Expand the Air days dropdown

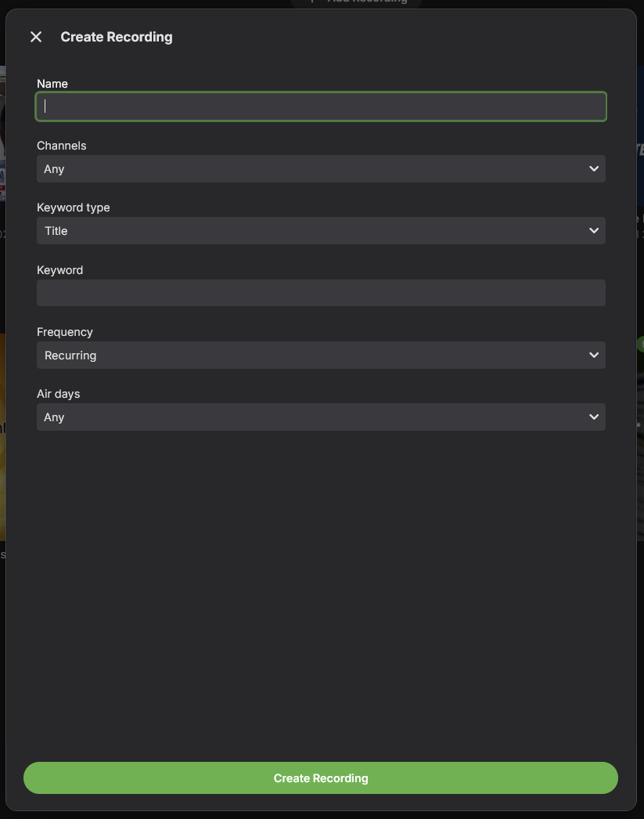tap(313, 417)
